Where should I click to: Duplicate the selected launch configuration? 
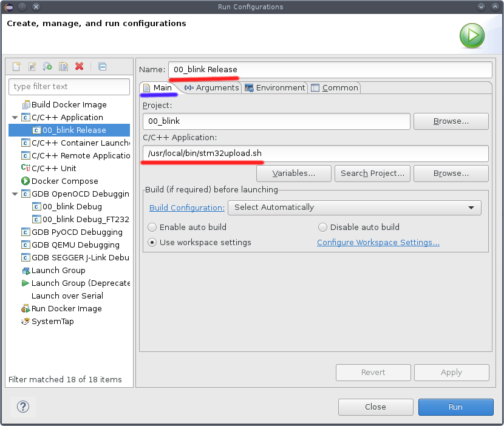(x=63, y=67)
